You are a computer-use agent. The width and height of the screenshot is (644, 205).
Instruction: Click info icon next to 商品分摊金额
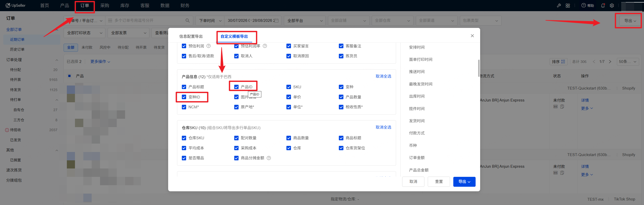(269, 158)
